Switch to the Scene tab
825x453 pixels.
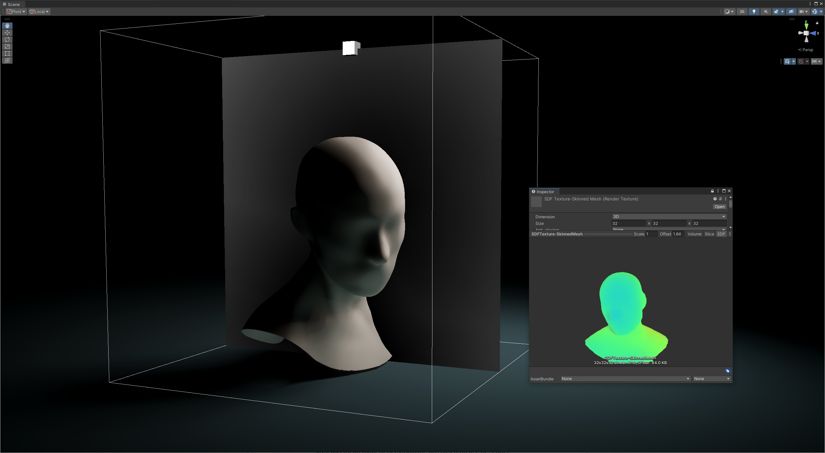pyautogui.click(x=11, y=4)
